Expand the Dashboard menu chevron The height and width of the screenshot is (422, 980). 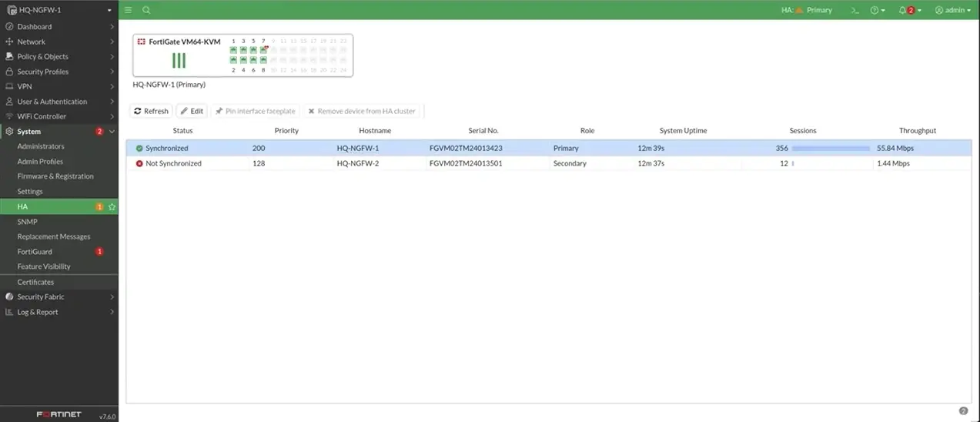point(112,27)
